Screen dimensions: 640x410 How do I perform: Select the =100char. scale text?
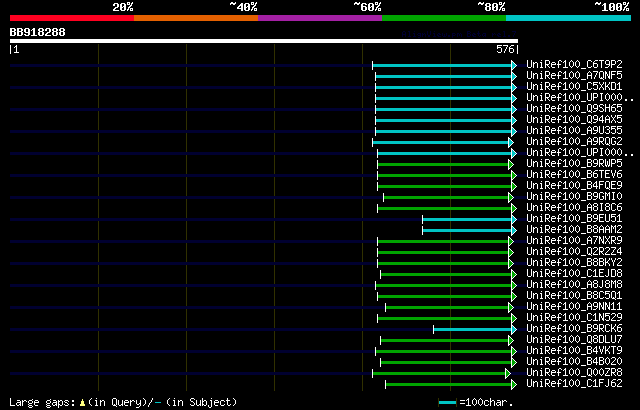(486, 402)
